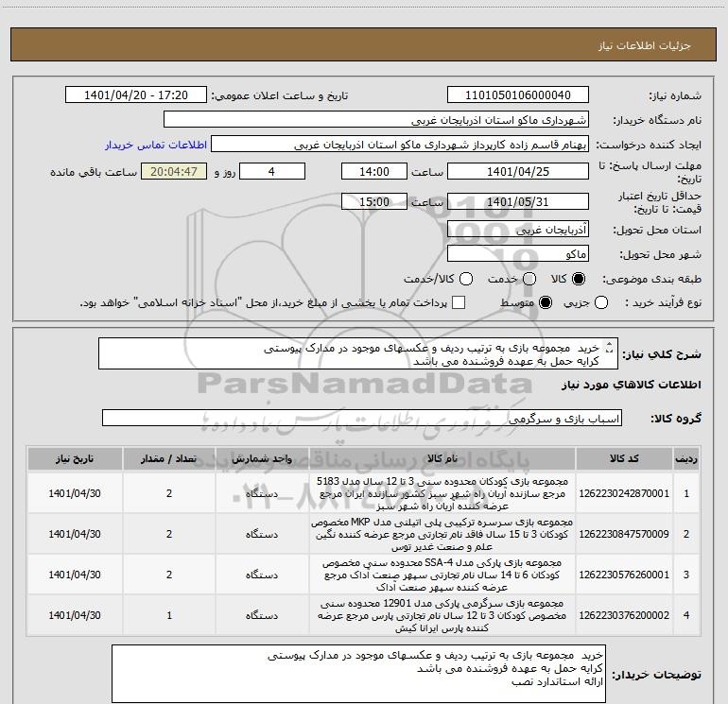Click price validity date 1401/05/31 field
This screenshot has height=704, width=728.
518,201
